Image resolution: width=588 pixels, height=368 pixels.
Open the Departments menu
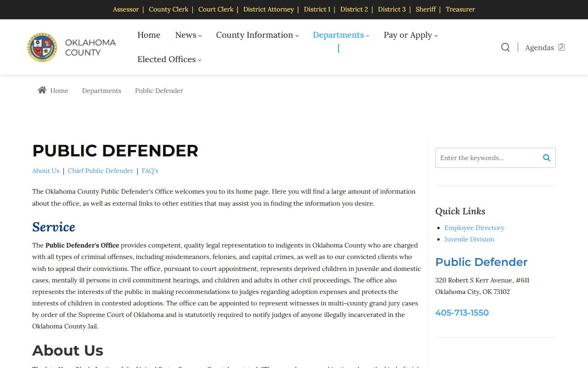tap(338, 35)
